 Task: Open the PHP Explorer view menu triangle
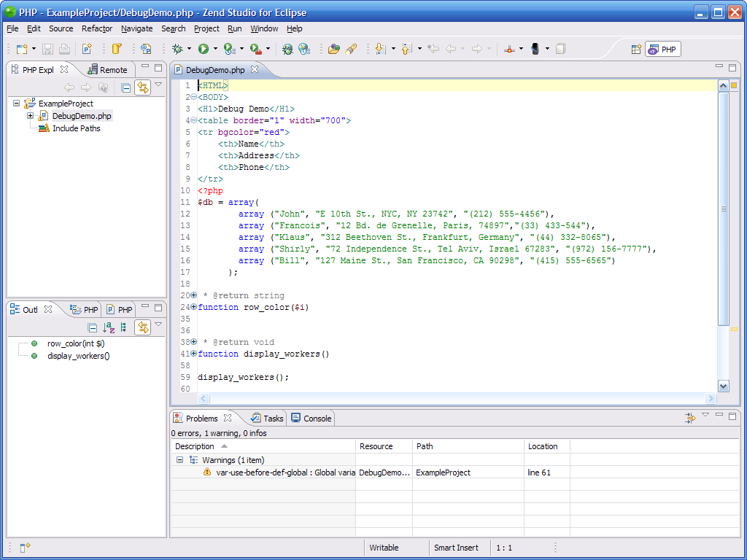pos(158,85)
